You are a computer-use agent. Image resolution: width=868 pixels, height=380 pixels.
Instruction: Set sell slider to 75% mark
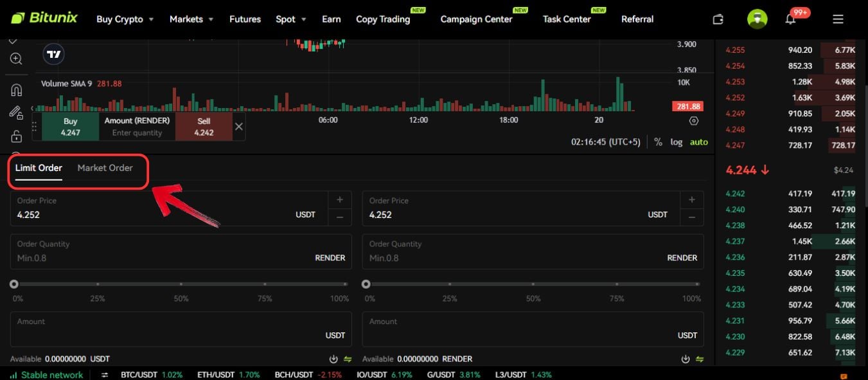pos(617,284)
